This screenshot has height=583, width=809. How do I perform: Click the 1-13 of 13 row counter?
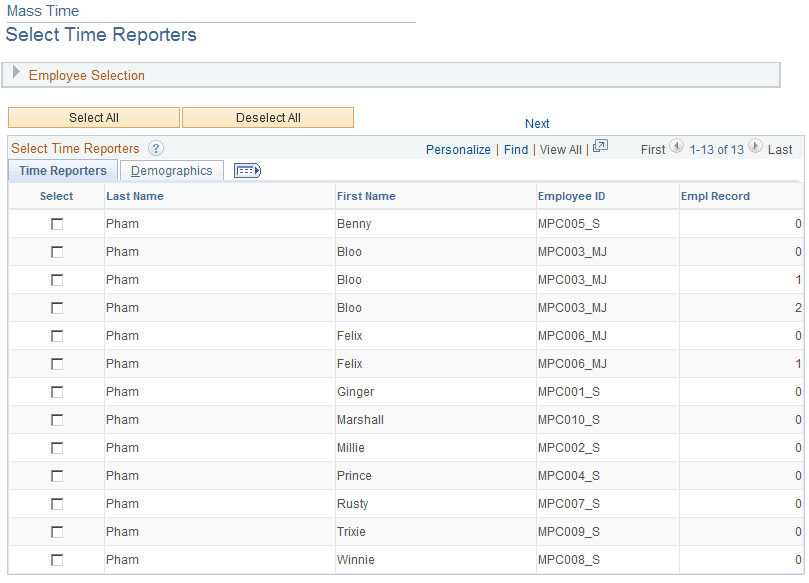click(x=717, y=150)
